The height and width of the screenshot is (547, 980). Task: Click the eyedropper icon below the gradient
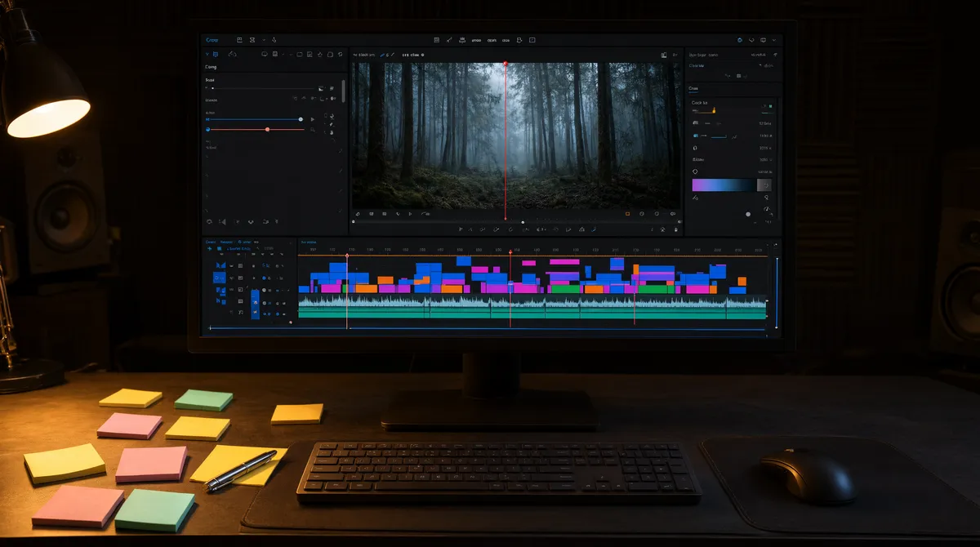click(x=695, y=198)
